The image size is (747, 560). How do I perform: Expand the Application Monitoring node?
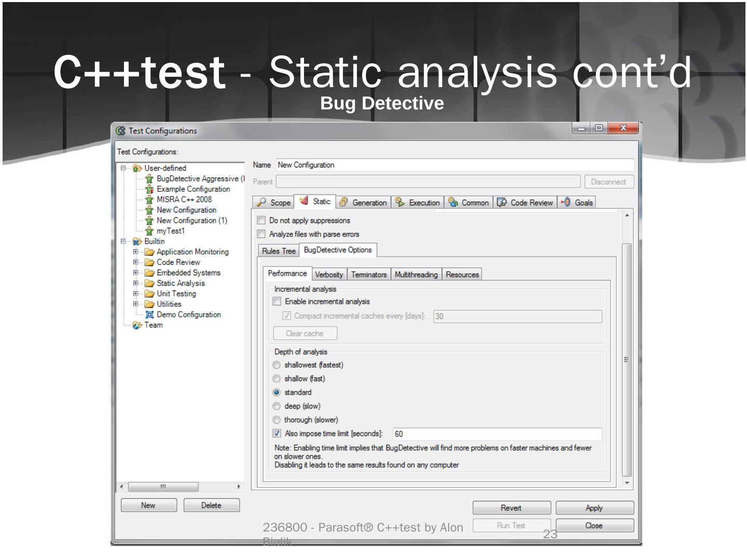pyautogui.click(x=136, y=252)
